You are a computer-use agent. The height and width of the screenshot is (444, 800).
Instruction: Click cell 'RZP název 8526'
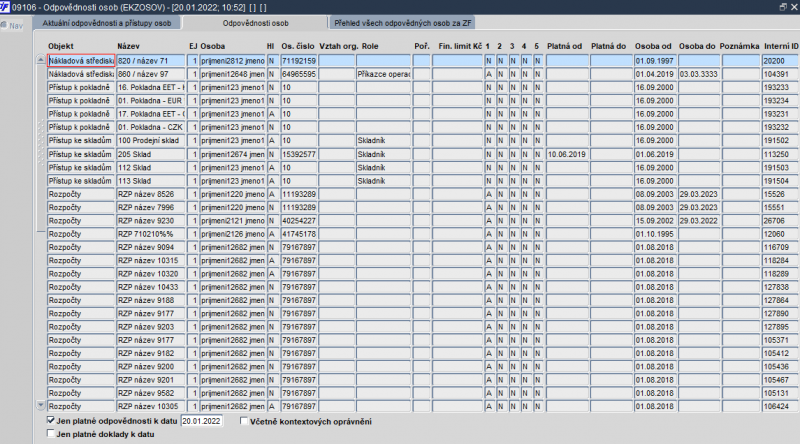tap(151, 194)
